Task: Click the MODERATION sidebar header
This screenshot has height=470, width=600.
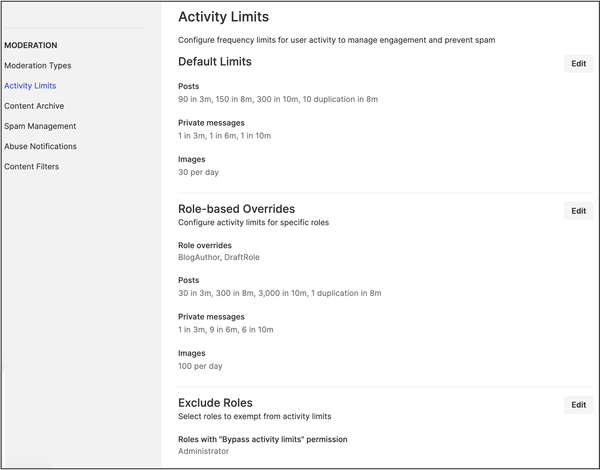Action: (x=31, y=45)
